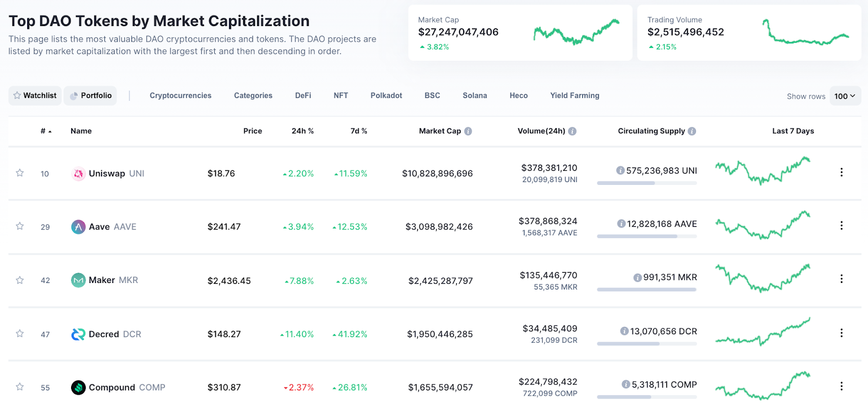Switch to the Yield Farming tab

(575, 95)
